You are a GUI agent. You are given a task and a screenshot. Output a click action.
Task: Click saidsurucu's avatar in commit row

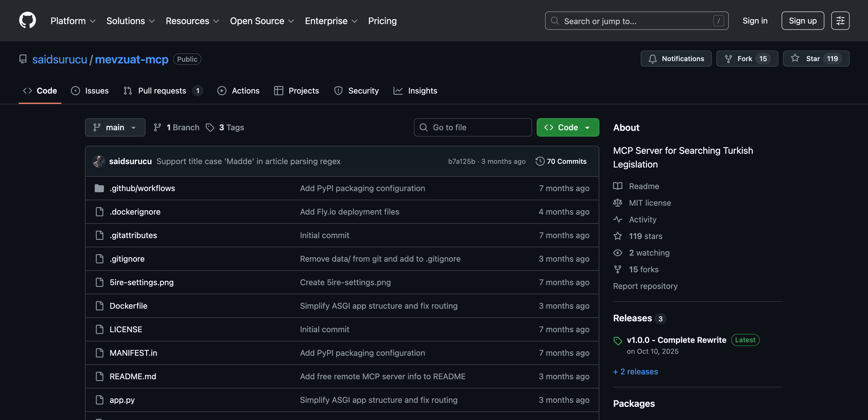(x=99, y=161)
